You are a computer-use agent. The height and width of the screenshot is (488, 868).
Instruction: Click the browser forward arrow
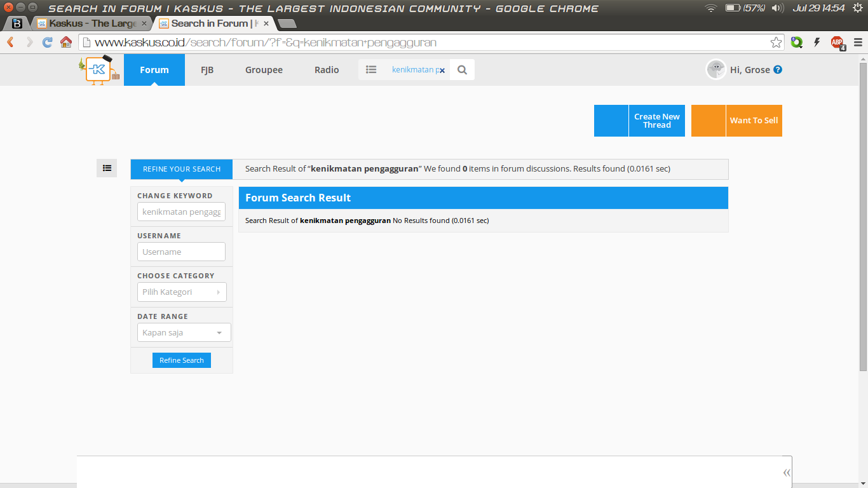[x=29, y=43]
